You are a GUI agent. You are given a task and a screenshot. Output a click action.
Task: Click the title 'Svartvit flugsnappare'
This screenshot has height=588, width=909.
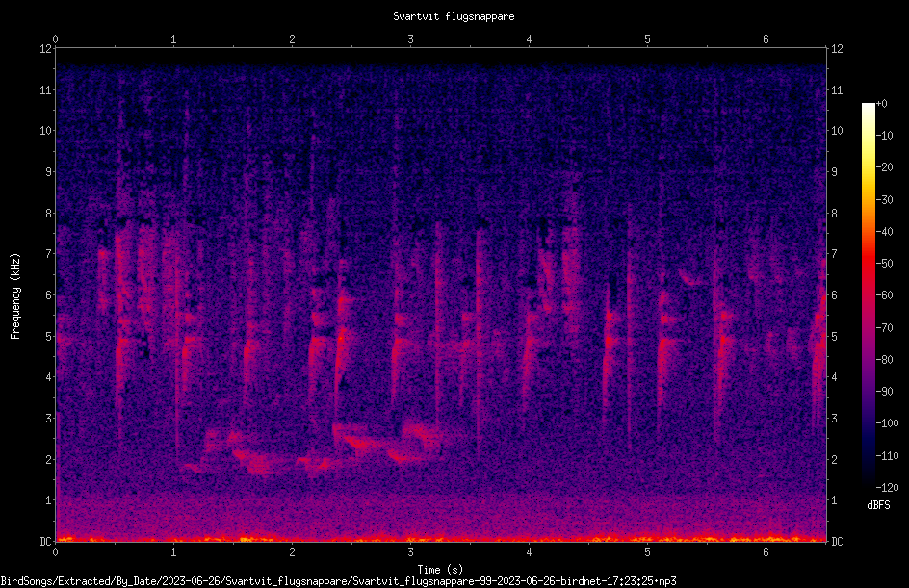(x=454, y=16)
